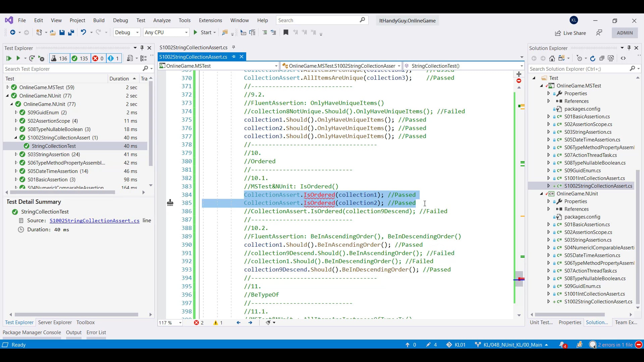
Task: Click the Open File toolbar icon
Action: [53, 33]
